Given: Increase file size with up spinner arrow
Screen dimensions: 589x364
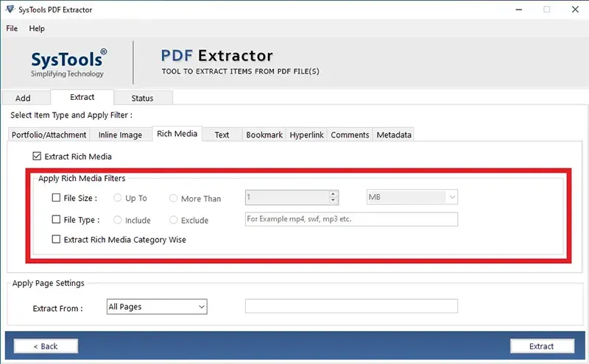Looking at the screenshot, I should tap(333, 194).
